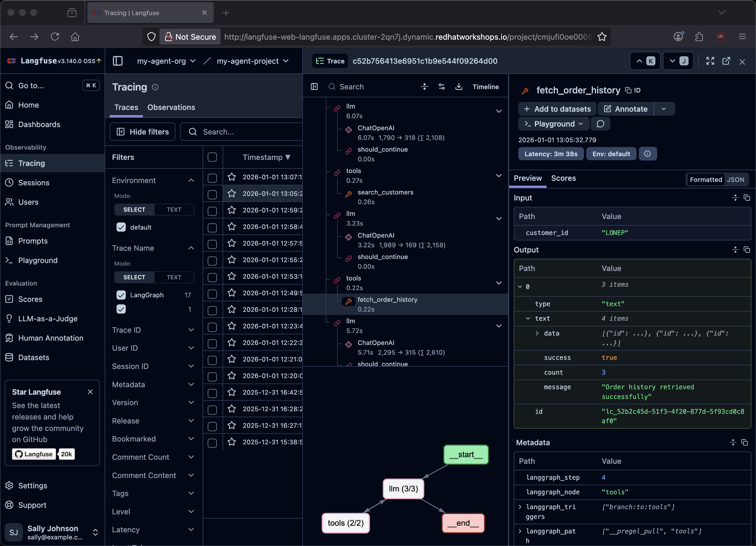Uncheck the default environment checkbox
756x546 pixels.
pyautogui.click(x=121, y=227)
